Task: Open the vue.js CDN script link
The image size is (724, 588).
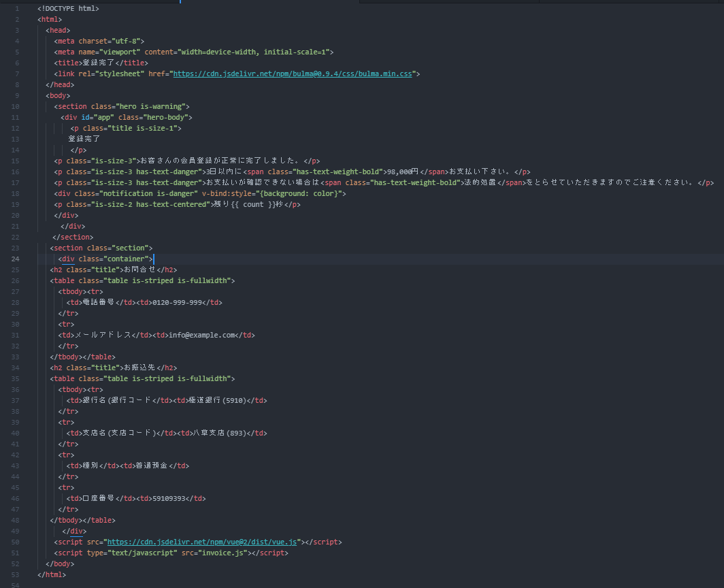Action: tap(202, 542)
